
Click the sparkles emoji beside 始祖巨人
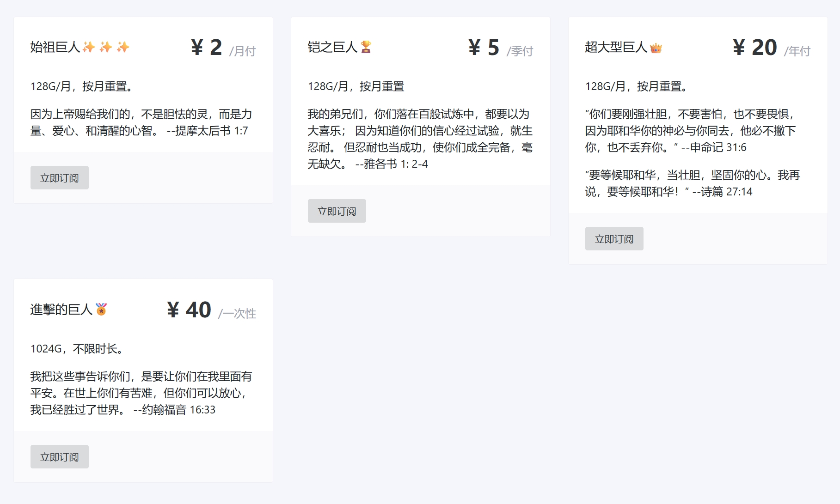[106, 47]
